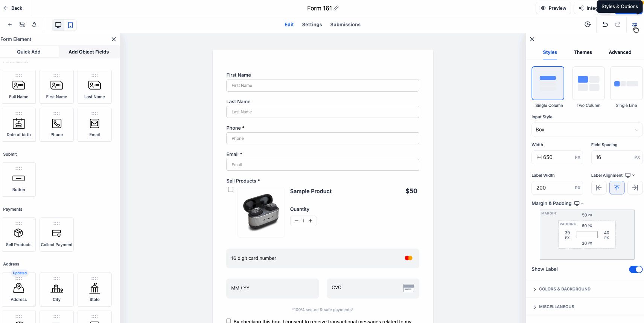
Task: Increase product quantity with plus stepper
Action: pos(311,221)
